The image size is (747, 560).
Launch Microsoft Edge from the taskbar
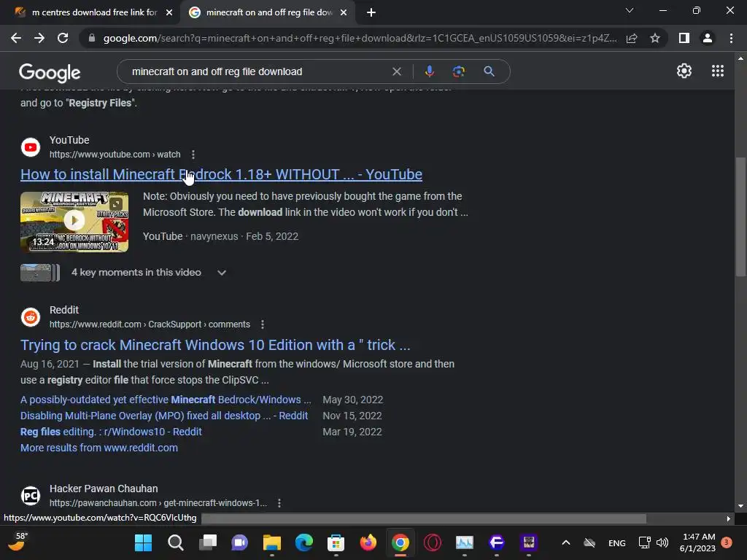pyautogui.click(x=304, y=542)
